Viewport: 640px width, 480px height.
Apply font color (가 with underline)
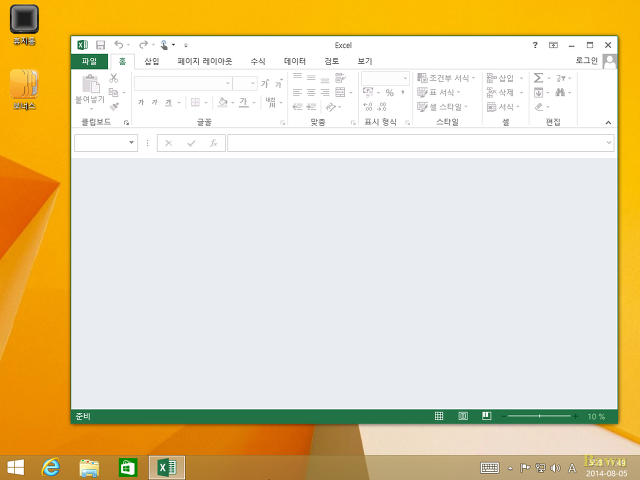pos(244,102)
